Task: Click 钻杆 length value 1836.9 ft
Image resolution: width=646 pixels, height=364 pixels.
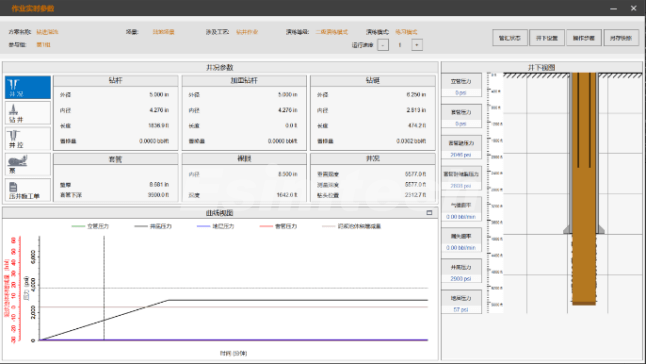Action: pyautogui.click(x=159, y=126)
